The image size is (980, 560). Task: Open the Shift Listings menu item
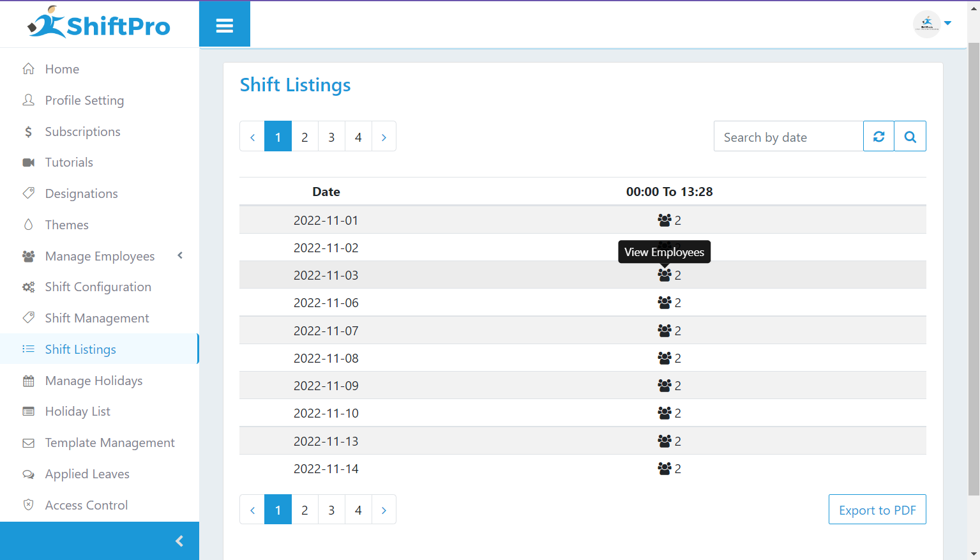click(x=80, y=349)
